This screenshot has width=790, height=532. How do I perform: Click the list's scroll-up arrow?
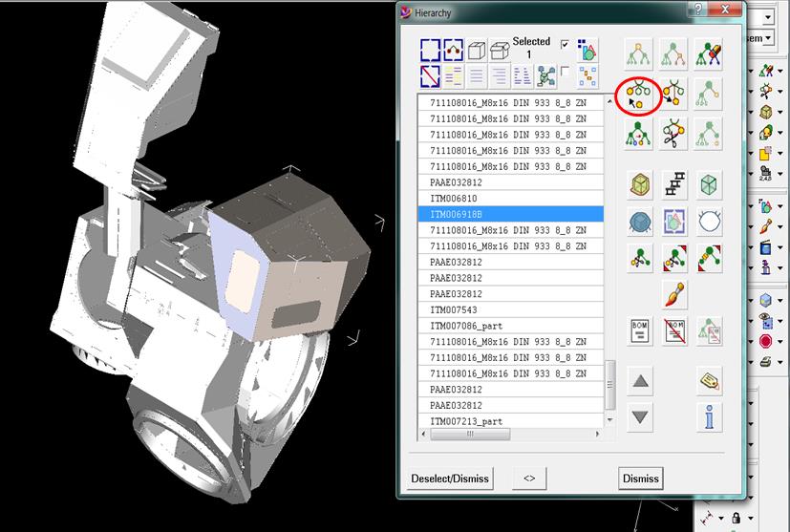point(610,101)
